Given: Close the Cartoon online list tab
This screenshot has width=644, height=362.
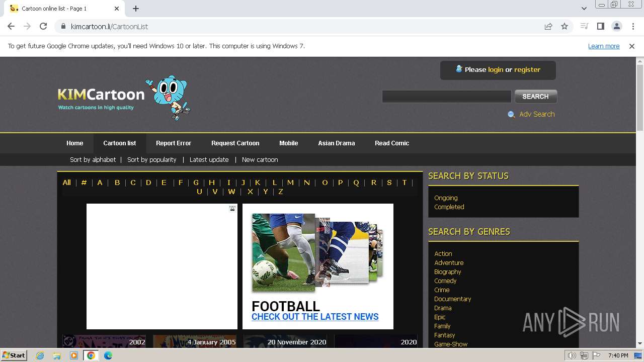Looking at the screenshot, I should (x=117, y=9).
